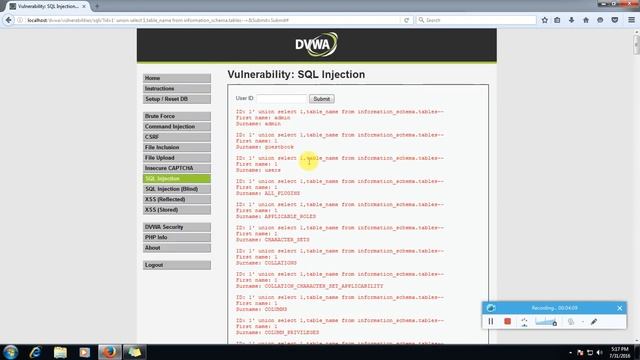Click the 'Surname: guestbook' result text

tap(264, 147)
